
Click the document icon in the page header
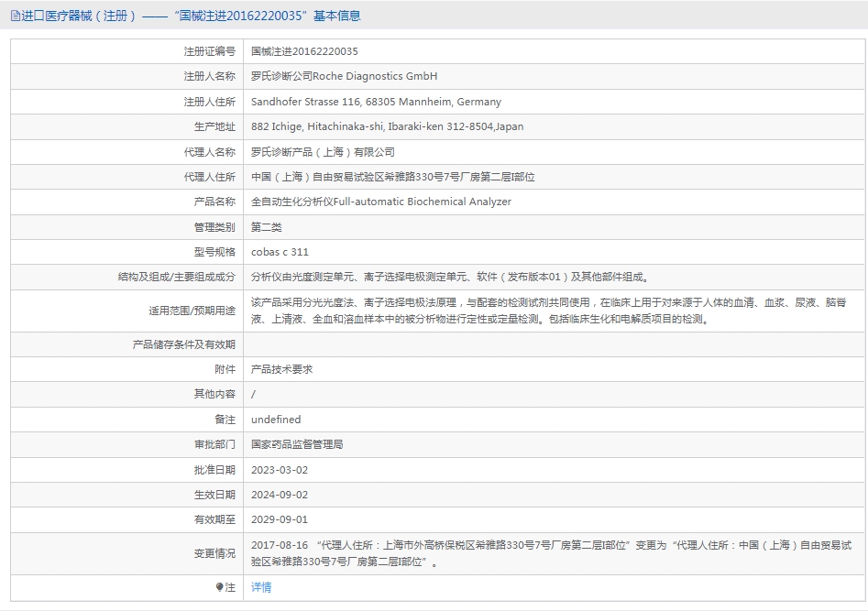[x=15, y=16]
